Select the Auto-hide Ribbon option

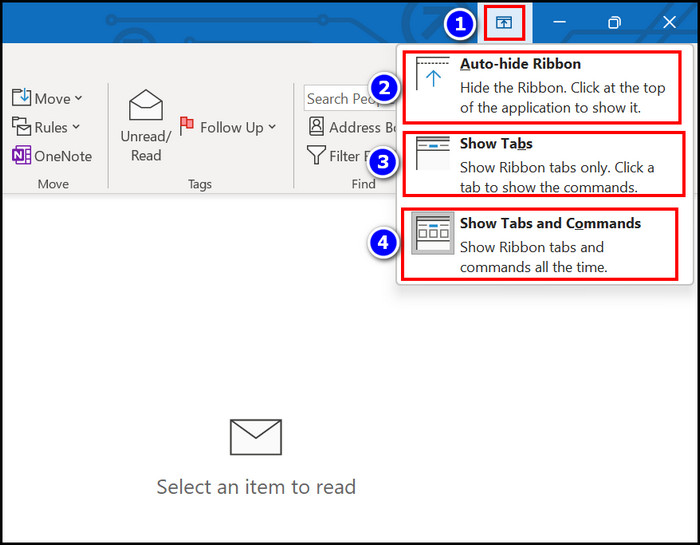pos(540,83)
